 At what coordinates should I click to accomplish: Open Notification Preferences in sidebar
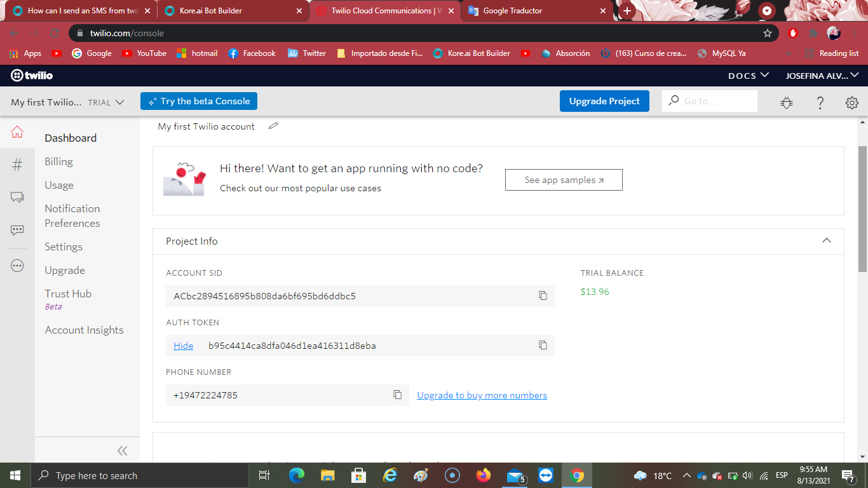[x=72, y=215]
